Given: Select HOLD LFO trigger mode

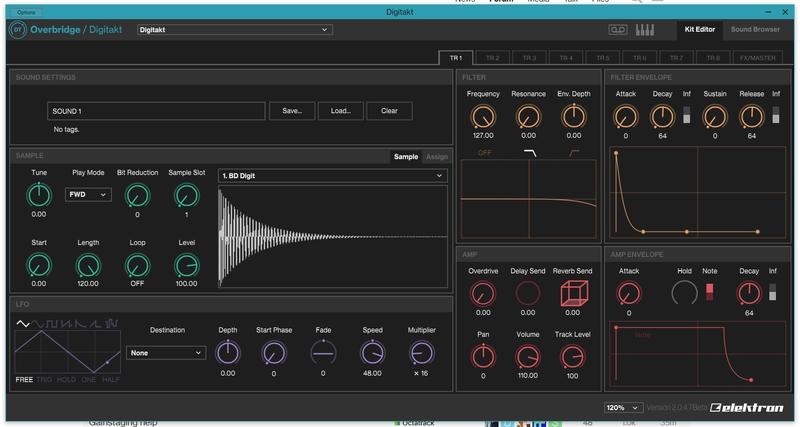Looking at the screenshot, I should 66,380.
